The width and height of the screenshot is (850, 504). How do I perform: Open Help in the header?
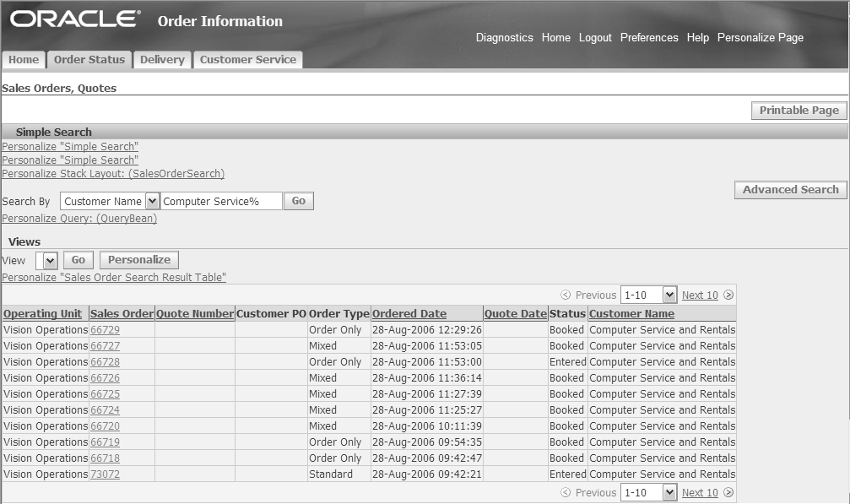tap(698, 37)
